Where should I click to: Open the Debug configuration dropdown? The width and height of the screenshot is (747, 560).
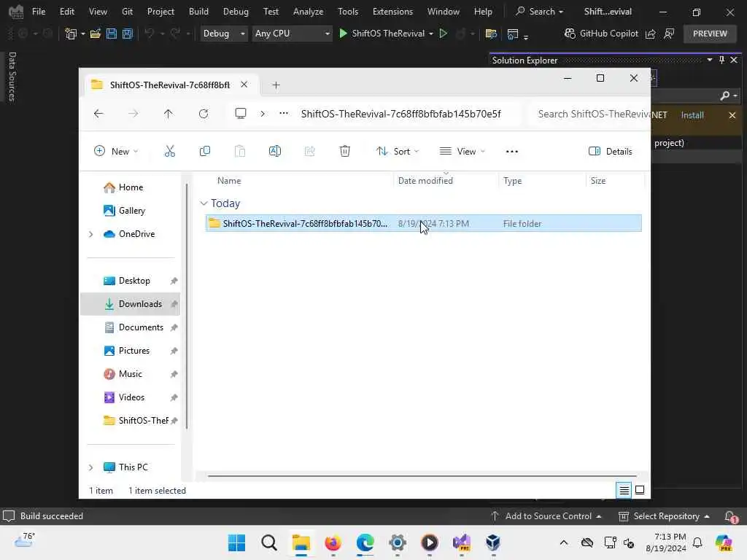[223, 34]
